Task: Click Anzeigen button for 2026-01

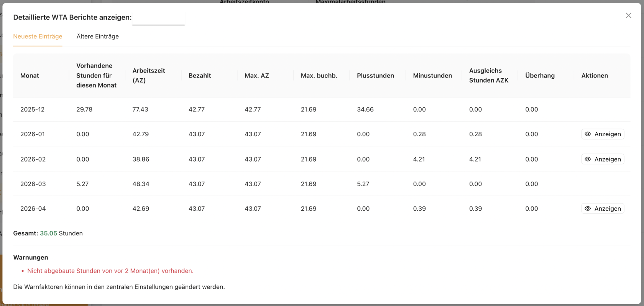Action: tap(603, 134)
